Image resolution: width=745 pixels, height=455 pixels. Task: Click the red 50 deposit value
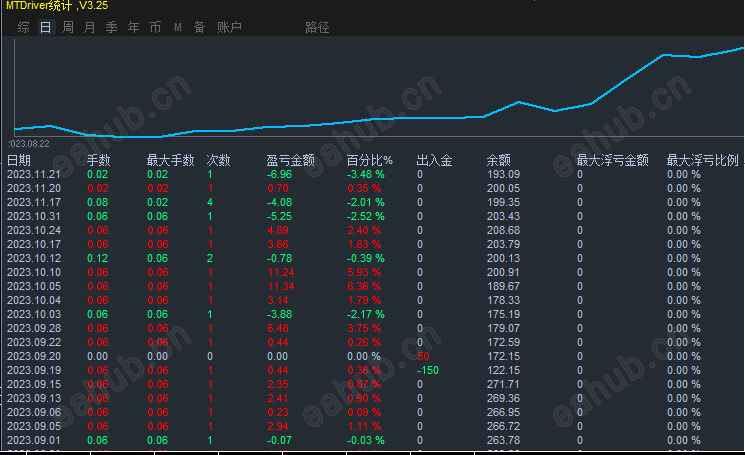point(423,356)
